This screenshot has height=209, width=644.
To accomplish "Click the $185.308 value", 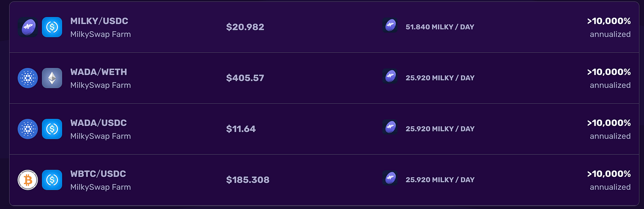I will [248, 180].
